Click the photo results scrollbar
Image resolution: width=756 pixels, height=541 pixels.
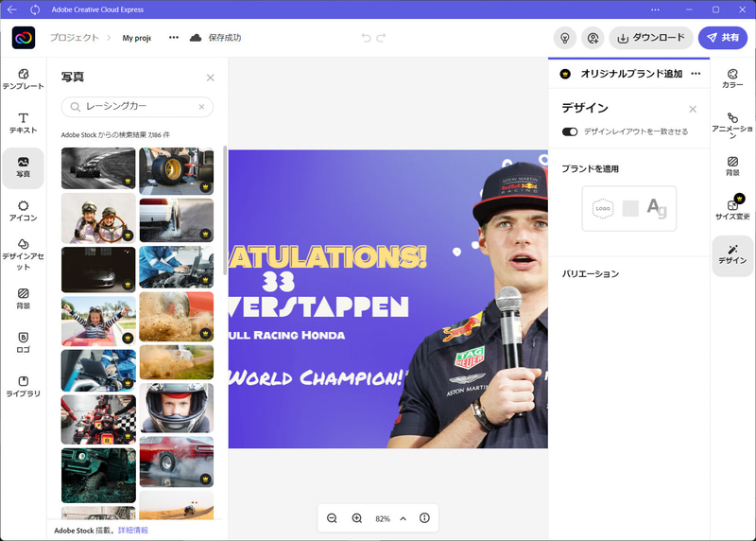[x=225, y=210]
